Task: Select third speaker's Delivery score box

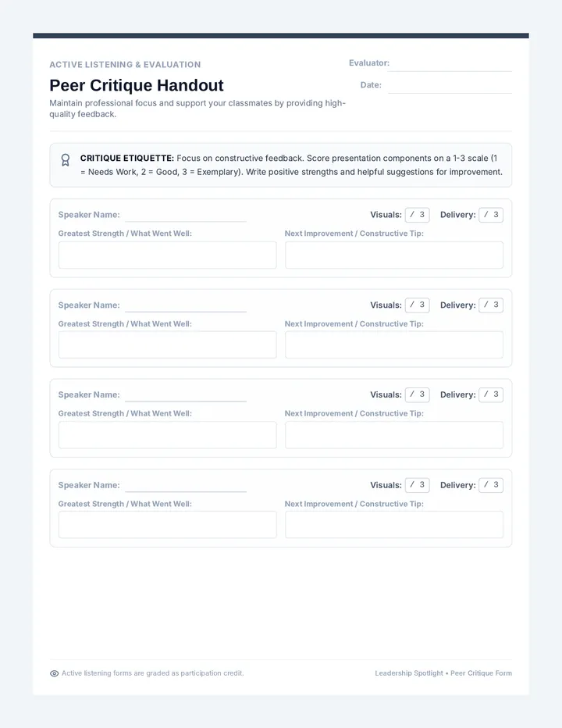Action: click(x=491, y=394)
